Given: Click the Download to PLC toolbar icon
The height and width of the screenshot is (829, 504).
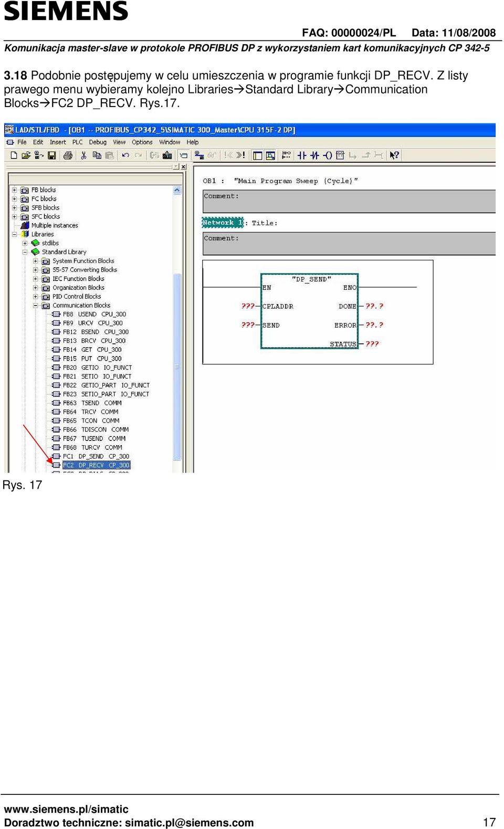Looking at the screenshot, I should 167,155.
